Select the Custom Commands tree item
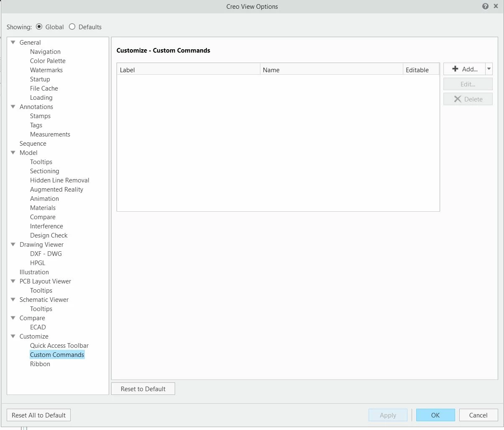 point(57,354)
